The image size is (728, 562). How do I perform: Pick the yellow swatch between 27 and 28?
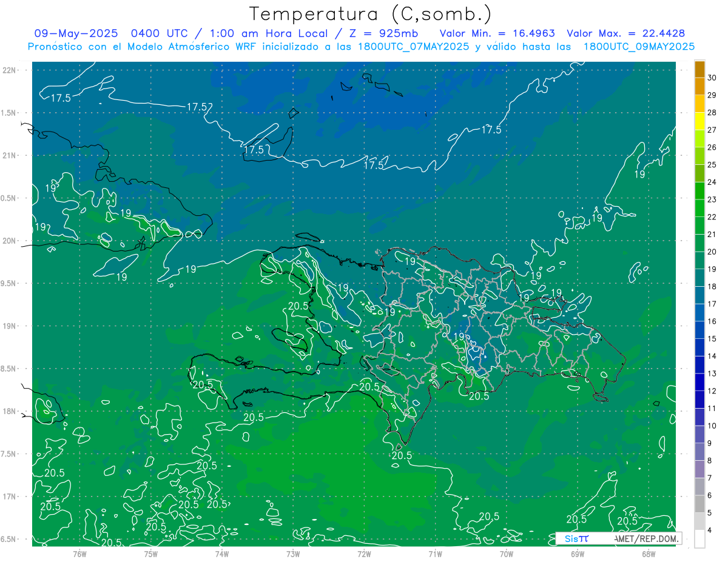(699, 121)
